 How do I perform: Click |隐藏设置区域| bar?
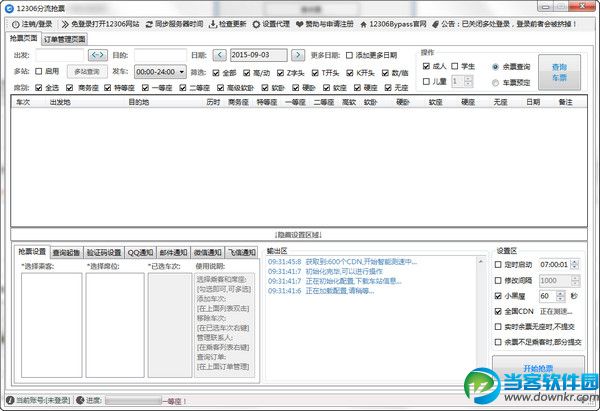point(298,235)
